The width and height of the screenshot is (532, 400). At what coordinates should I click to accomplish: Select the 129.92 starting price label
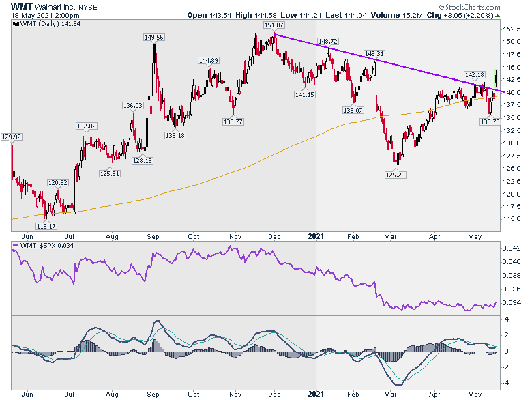(12, 137)
